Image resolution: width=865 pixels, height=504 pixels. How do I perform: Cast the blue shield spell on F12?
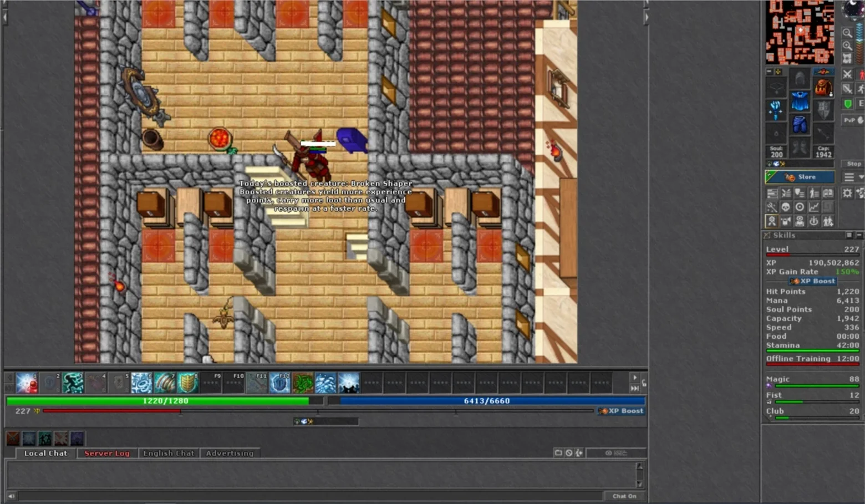280,383
